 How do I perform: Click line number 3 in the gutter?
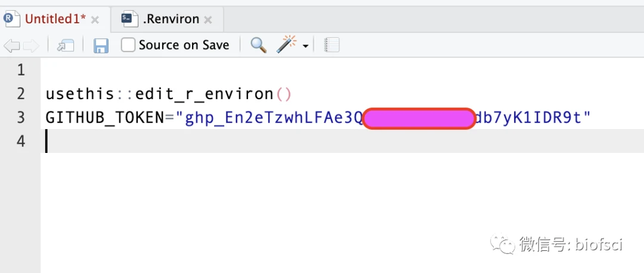[x=21, y=118]
